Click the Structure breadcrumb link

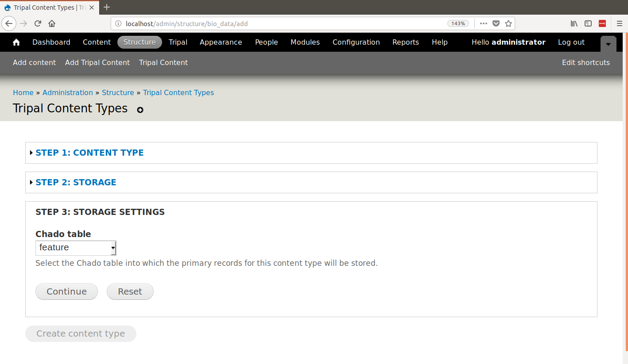point(118,92)
